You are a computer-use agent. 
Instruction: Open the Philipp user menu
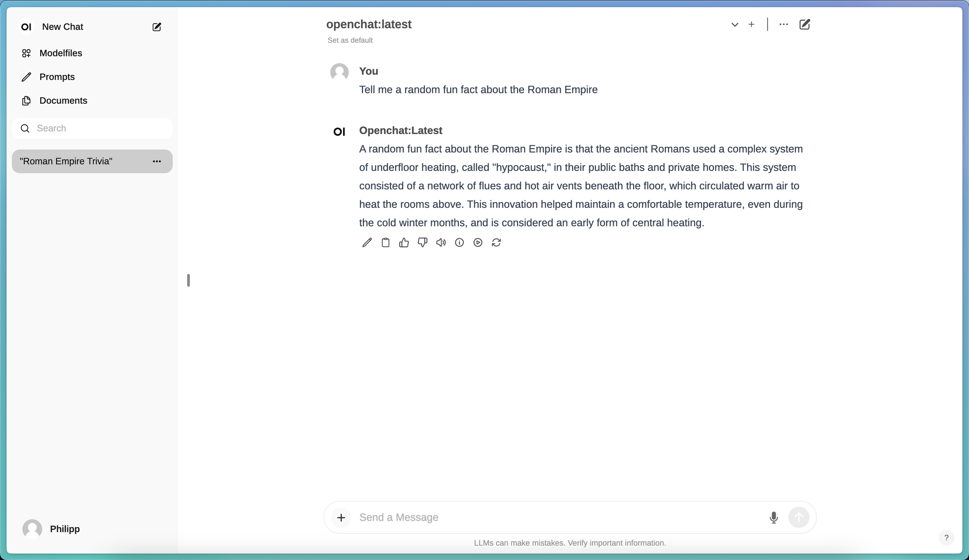51,529
